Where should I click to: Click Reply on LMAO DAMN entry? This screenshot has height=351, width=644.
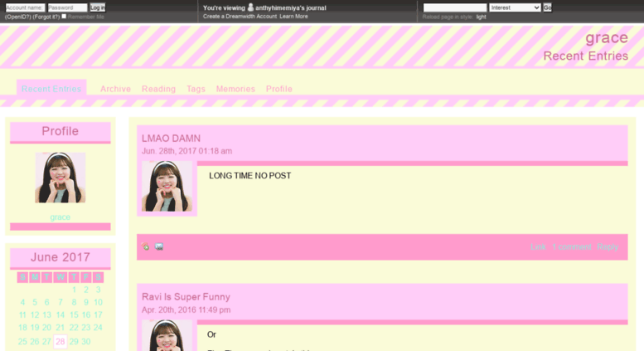pos(608,246)
